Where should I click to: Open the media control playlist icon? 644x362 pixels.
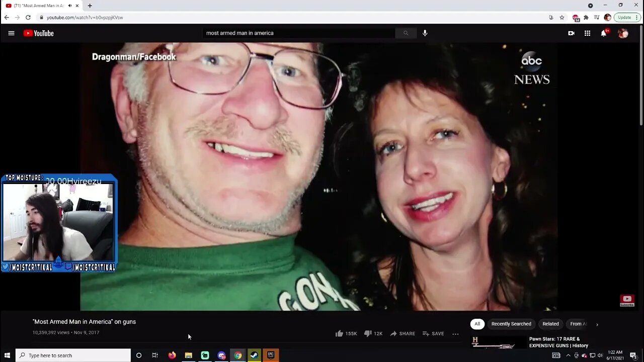click(x=597, y=17)
